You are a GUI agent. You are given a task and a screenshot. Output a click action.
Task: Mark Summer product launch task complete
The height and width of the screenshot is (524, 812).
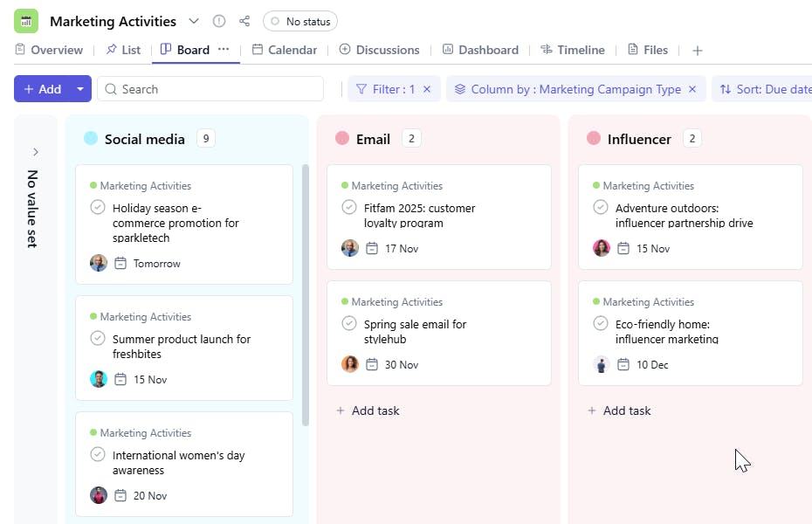[x=98, y=338]
